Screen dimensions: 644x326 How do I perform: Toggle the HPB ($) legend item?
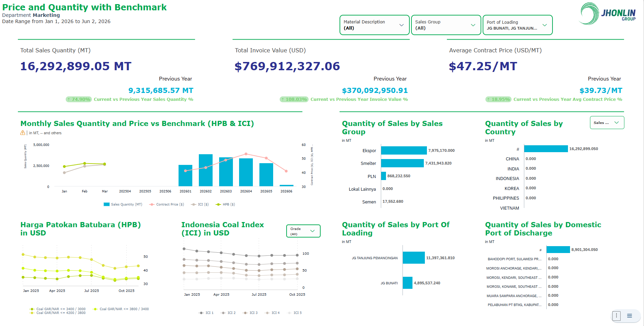click(x=225, y=204)
